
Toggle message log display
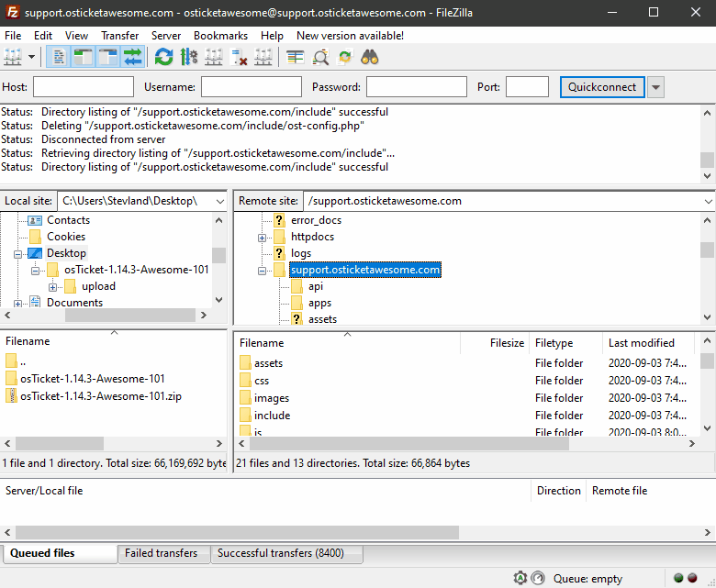tap(59, 58)
